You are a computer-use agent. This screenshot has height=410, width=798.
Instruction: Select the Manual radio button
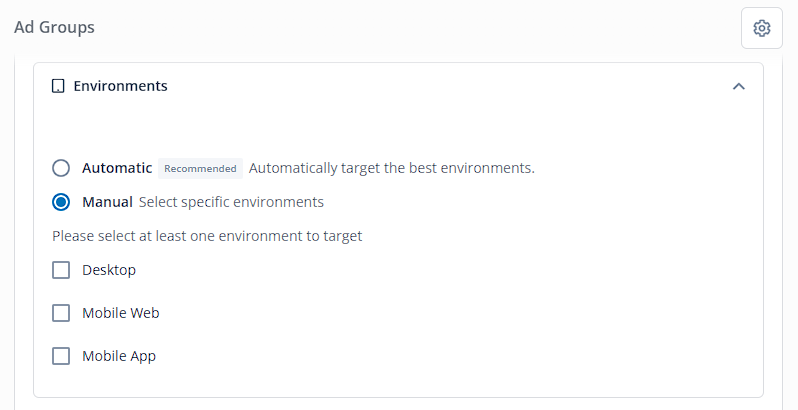pyautogui.click(x=61, y=202)
